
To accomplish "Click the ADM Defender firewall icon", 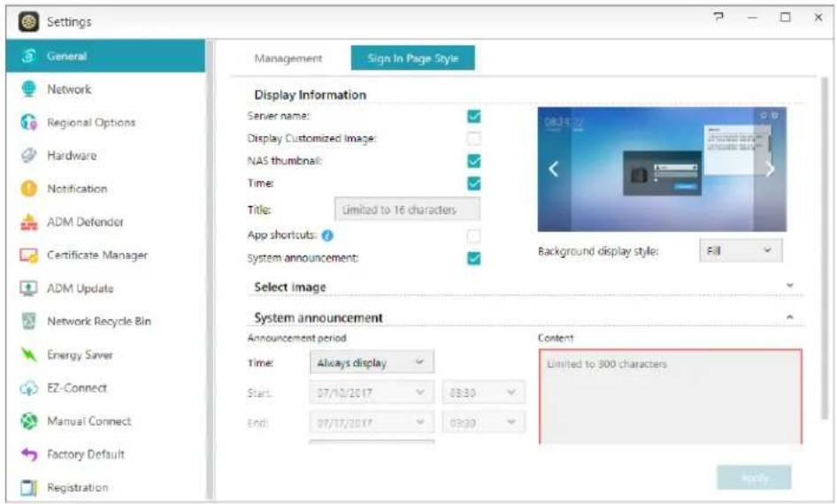I will click(29, 221).
